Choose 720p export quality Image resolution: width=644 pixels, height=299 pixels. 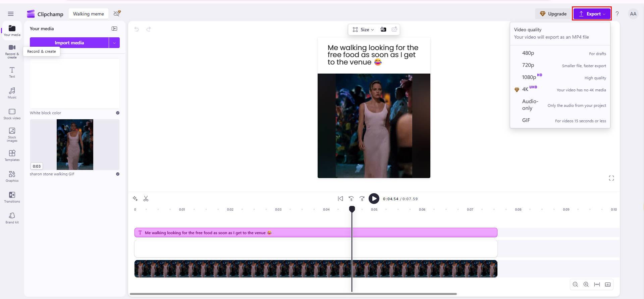(x=560, y=65)
